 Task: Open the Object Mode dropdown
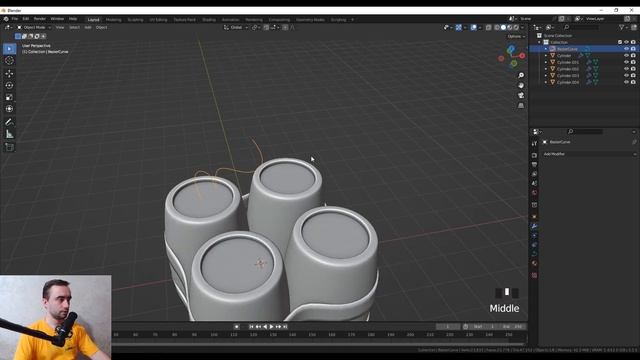(34, 27)
